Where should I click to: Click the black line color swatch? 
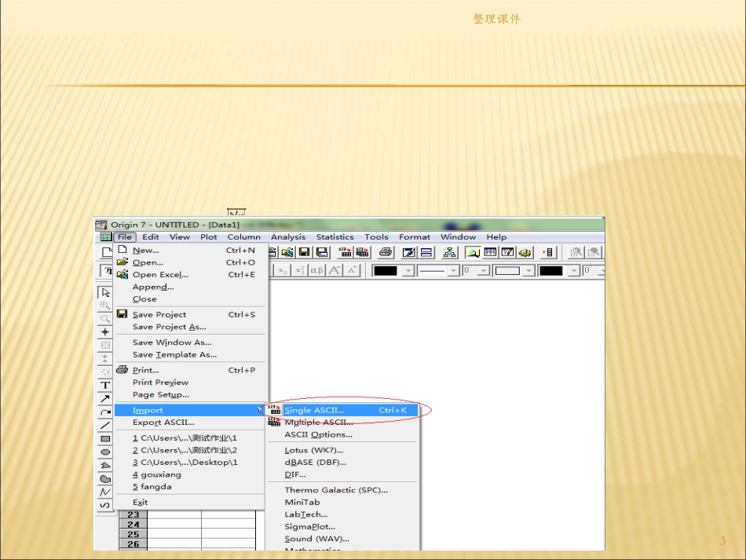tap(386, 271)
